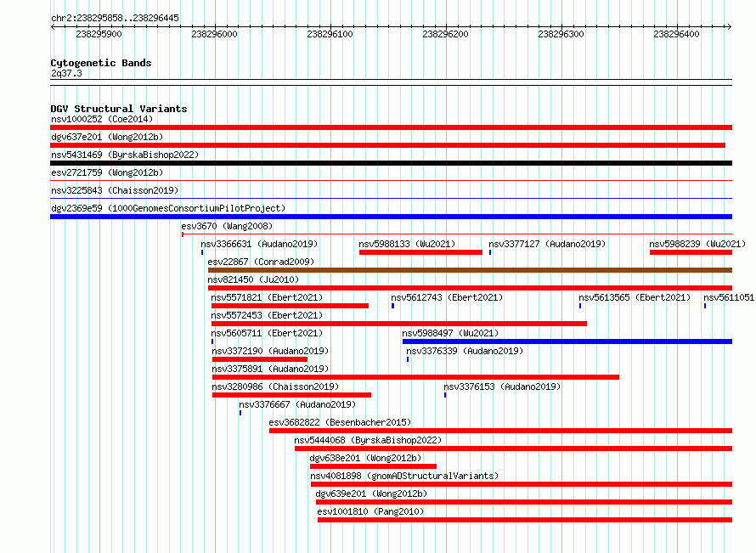Click red dgv639e201 (Wong2012b) bar
The image size is (756, 553).
(524, 502)
